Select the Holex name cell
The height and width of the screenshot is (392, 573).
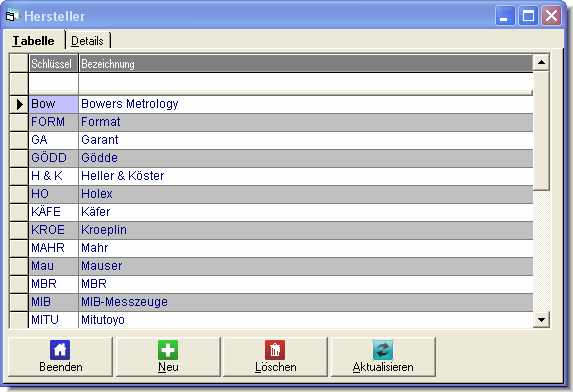tap(306, 194)
